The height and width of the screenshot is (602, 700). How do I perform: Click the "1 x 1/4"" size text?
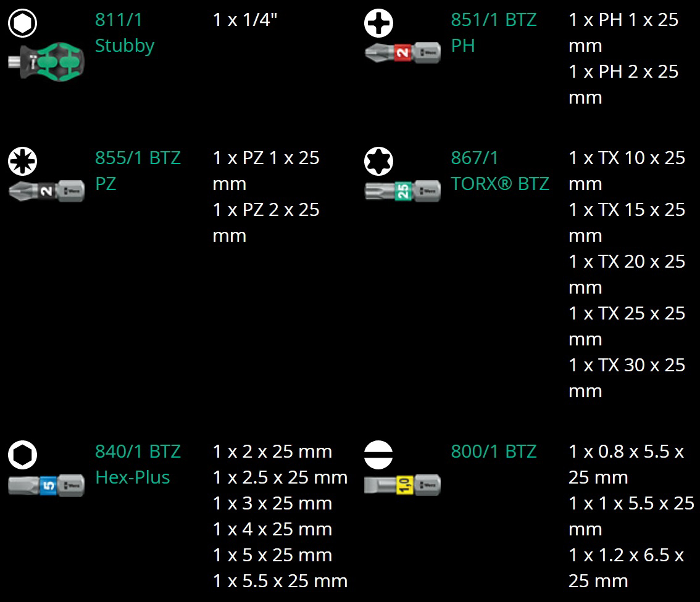[245, 20]
